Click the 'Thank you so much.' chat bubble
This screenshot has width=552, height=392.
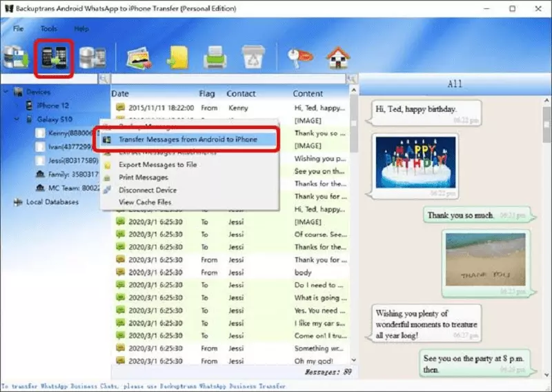click(x=478, y=215)
